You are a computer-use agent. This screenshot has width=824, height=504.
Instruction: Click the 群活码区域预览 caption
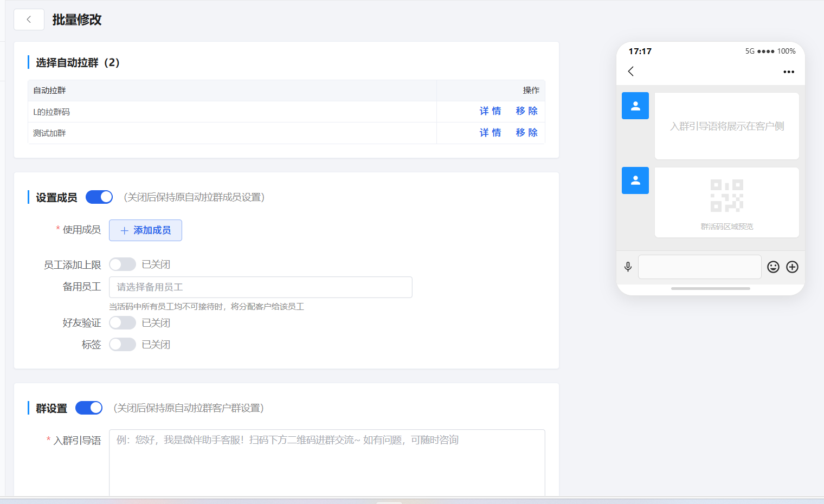click(726, 227)
